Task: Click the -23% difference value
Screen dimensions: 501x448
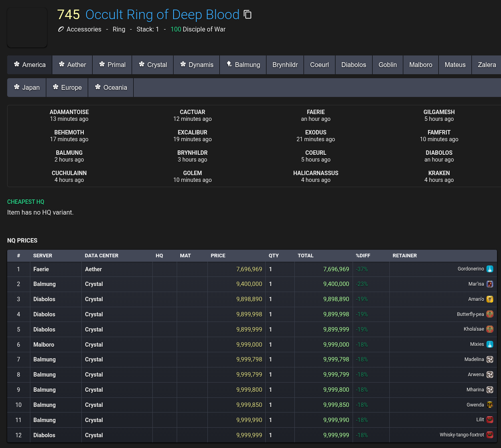Action: coord(362,284)
